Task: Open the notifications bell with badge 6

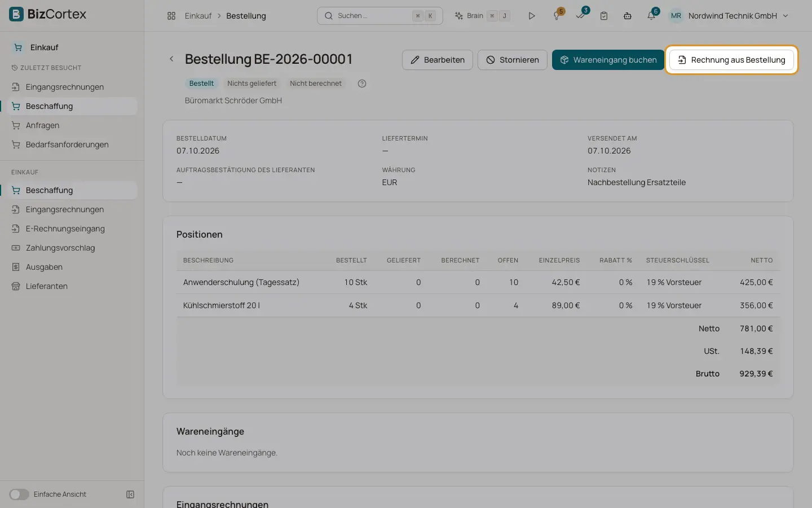Action: (x=652, y=15)
